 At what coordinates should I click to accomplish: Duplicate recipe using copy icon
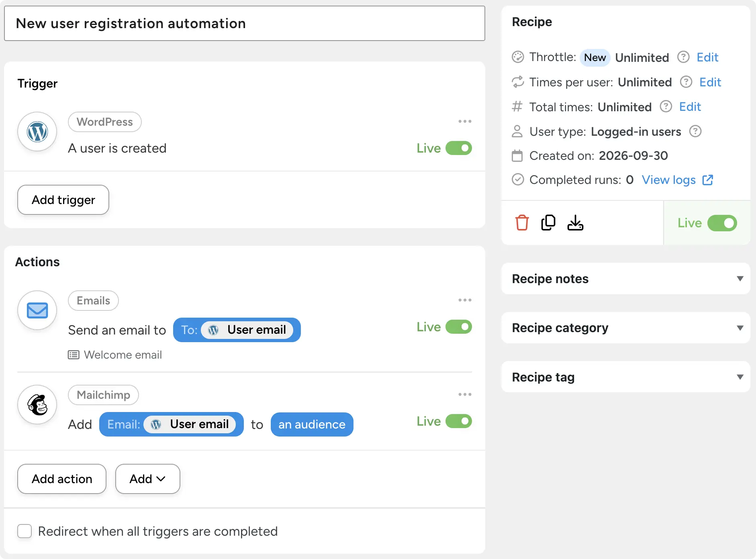[548, 223]
